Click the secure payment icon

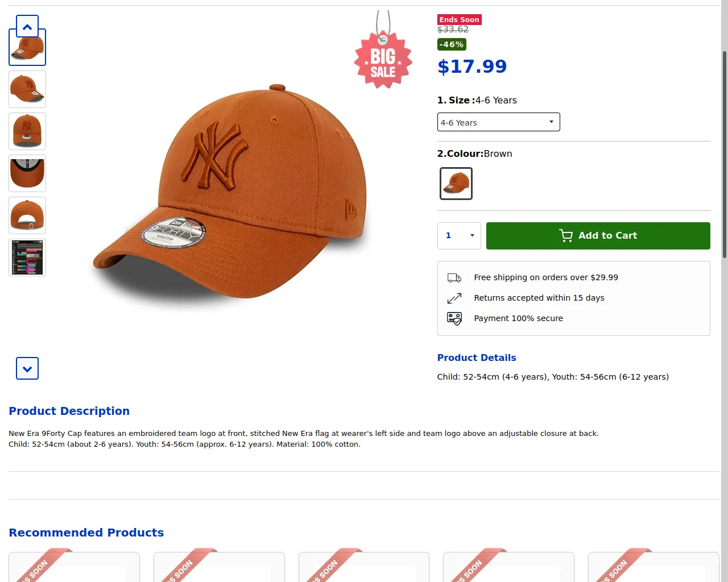click(454, 319)
